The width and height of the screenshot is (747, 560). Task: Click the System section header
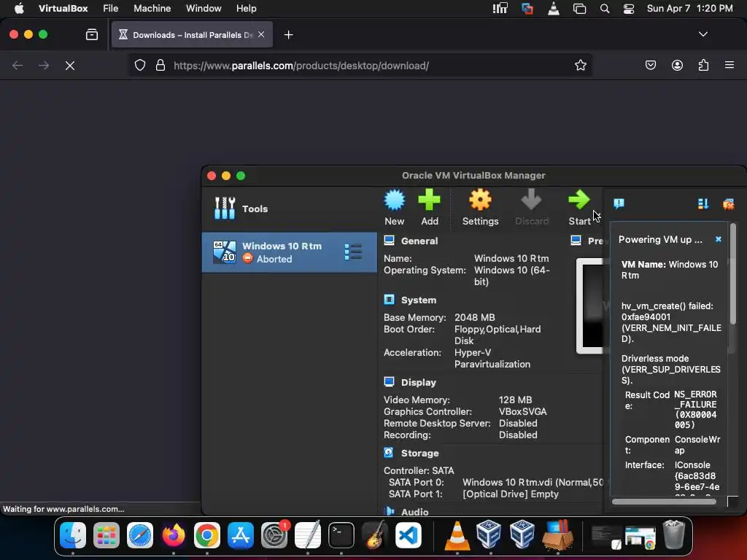tap(418, 300)
